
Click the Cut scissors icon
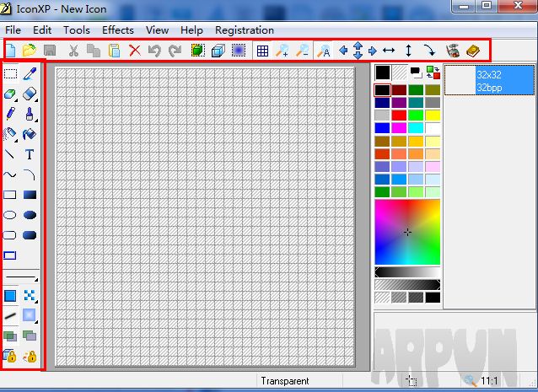(73, 51)
